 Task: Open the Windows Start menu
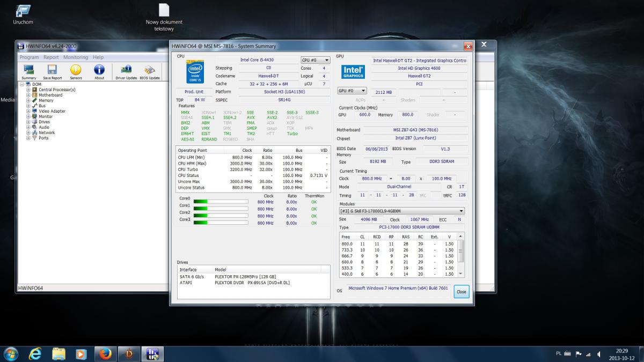[x=11, y=353]
